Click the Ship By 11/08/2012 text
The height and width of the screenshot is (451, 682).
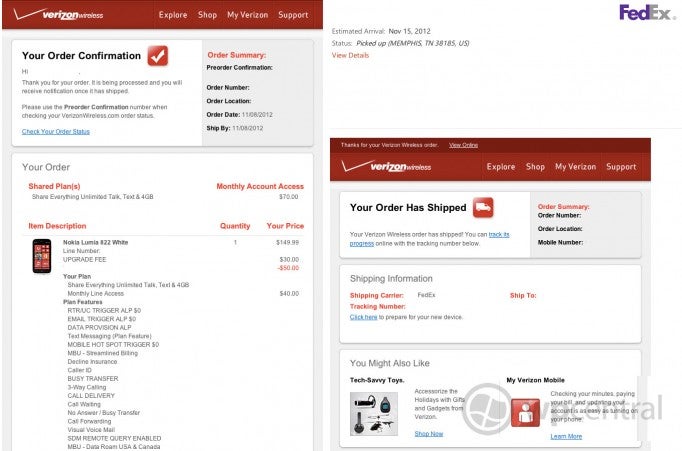tap(234, 128)
